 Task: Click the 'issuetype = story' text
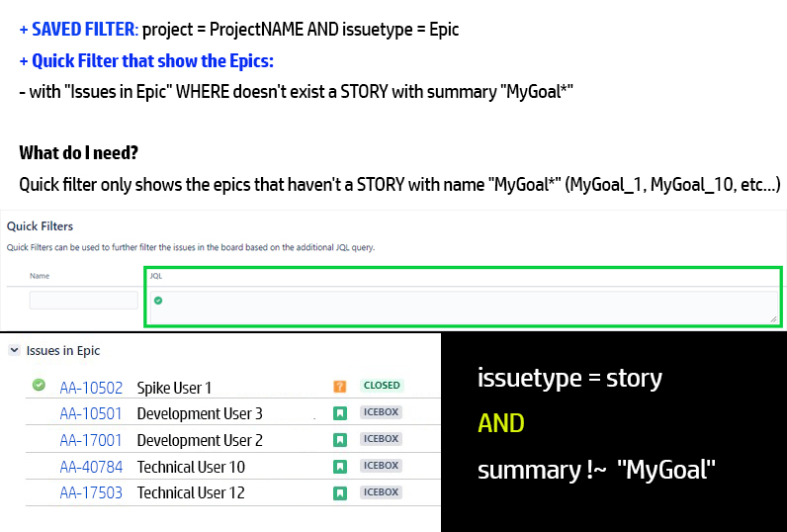pos(569,378)
